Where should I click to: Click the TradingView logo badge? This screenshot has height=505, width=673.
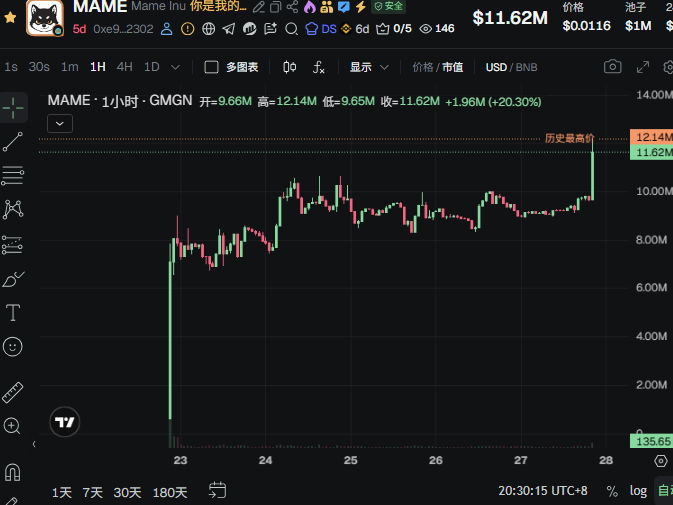click(64, 422)
